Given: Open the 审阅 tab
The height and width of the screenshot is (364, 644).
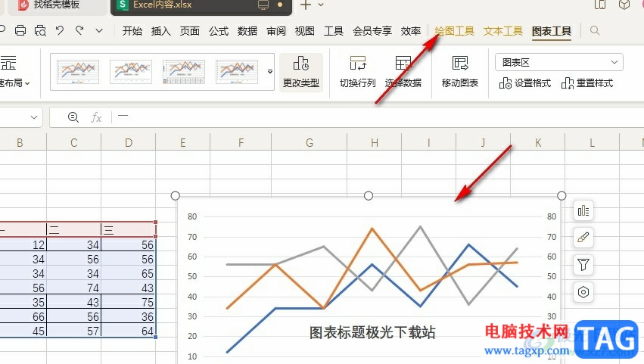Looking at the screenshot, I should coord(275,31).
